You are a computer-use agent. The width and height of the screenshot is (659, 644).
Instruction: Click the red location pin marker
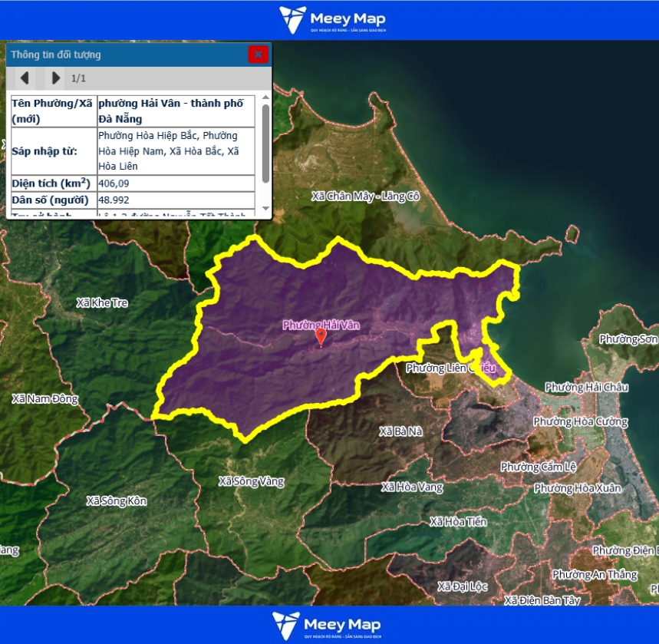(321, 338)
